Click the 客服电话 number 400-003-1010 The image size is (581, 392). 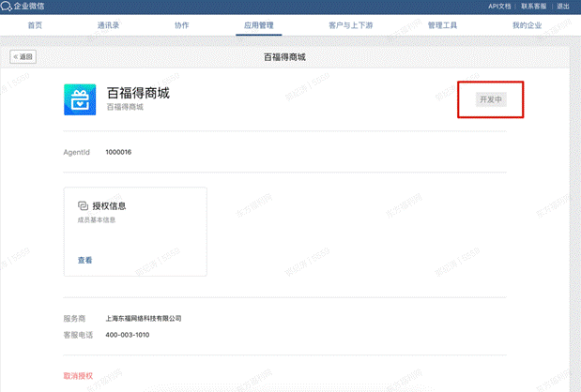127,335
